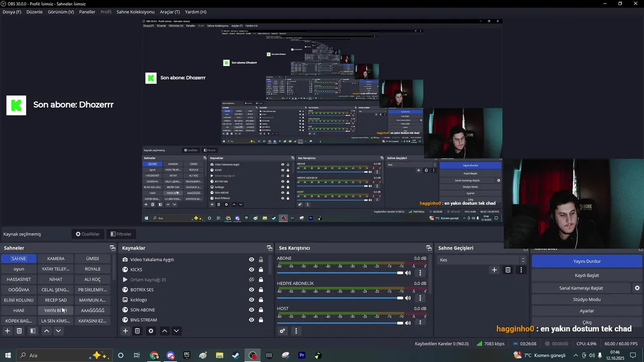Pop out the Ses Karıştırıcı dock
Screen dimensions: 644x362
tap(429, 248)
